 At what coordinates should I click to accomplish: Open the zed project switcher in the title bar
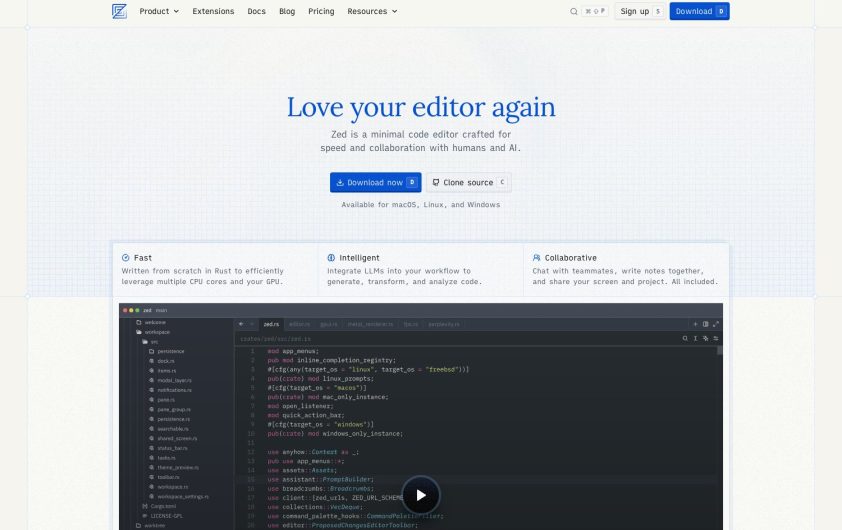click(147, 310)
